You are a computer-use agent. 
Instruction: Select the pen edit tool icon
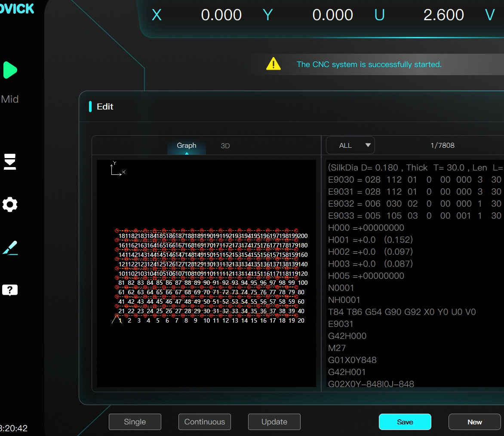pos(10,248)
